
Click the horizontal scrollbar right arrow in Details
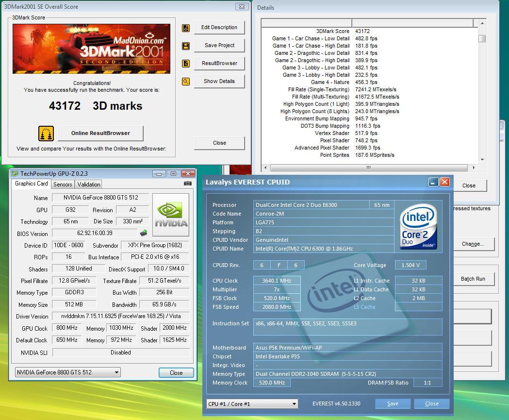tap(474, 168)
